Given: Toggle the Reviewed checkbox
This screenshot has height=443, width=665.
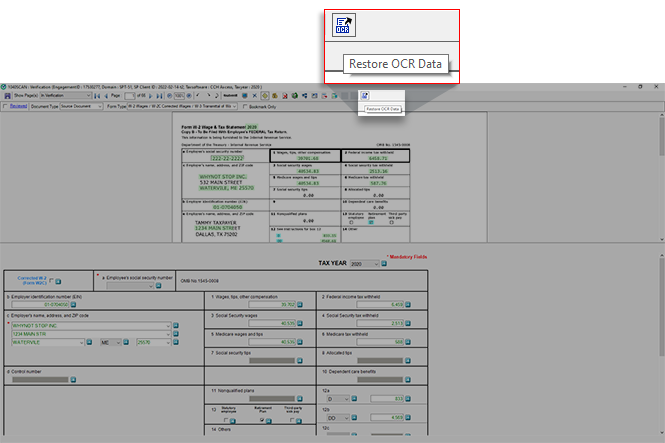Looking at the screenshot, I should pyautogui.click(x=5, y=105).
